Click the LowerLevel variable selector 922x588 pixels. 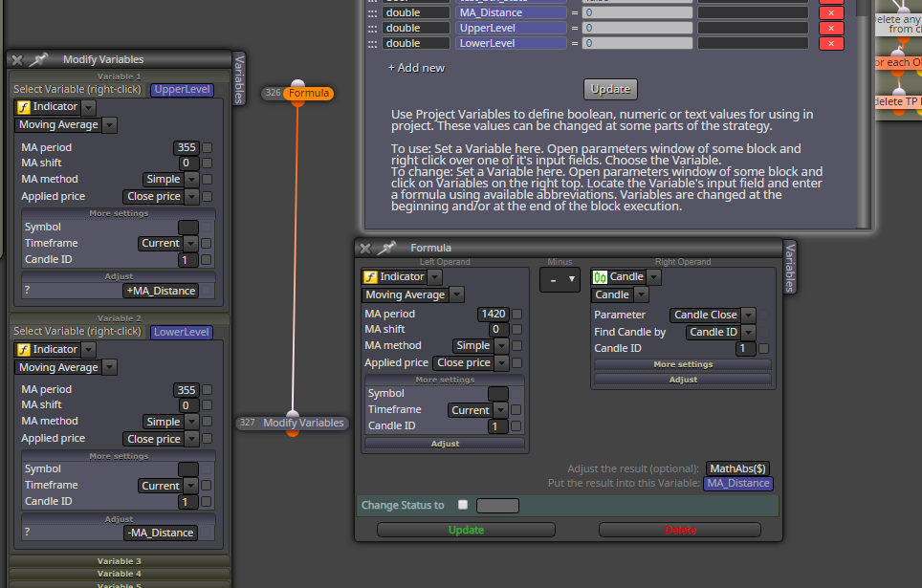(182, 332)
